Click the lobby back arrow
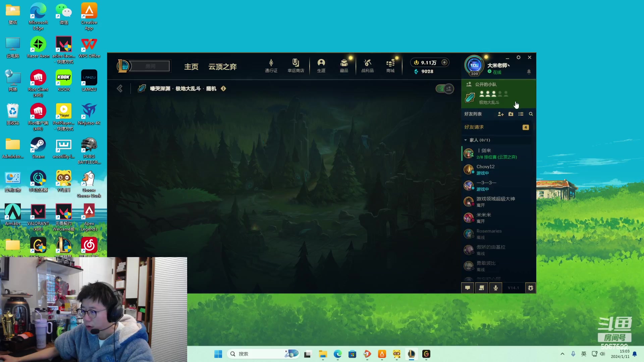This screenshot has width=644, height=362. 120,88
